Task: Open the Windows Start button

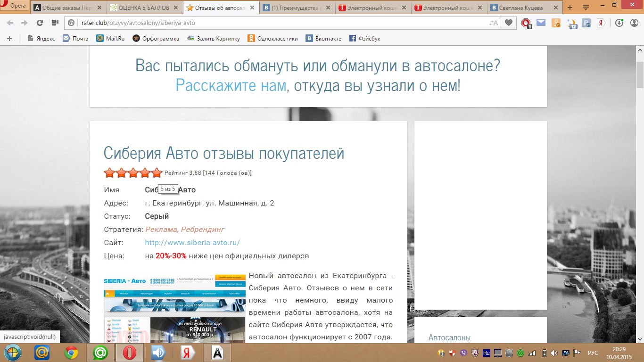Action: (13, 353)
